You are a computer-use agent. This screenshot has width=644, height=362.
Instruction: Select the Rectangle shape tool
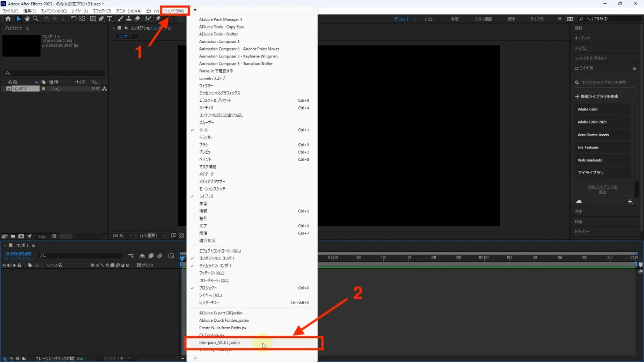point(93,19)
